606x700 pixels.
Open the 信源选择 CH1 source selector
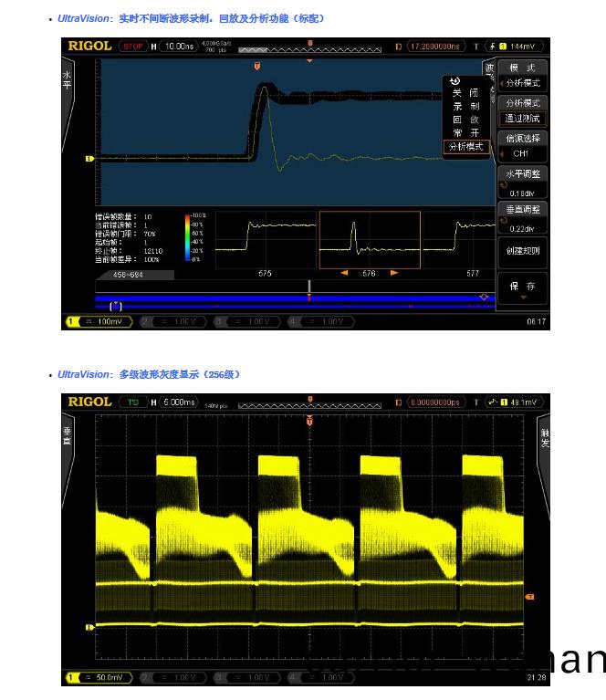pyautogui.click(x=524, y=146)
